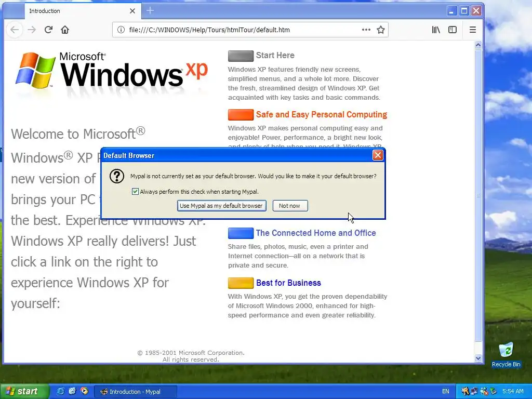Image resolution: width=532 pixels, height=399 pixels.
Task: Click the vertical scrollbar thumb
Action: 478,195
